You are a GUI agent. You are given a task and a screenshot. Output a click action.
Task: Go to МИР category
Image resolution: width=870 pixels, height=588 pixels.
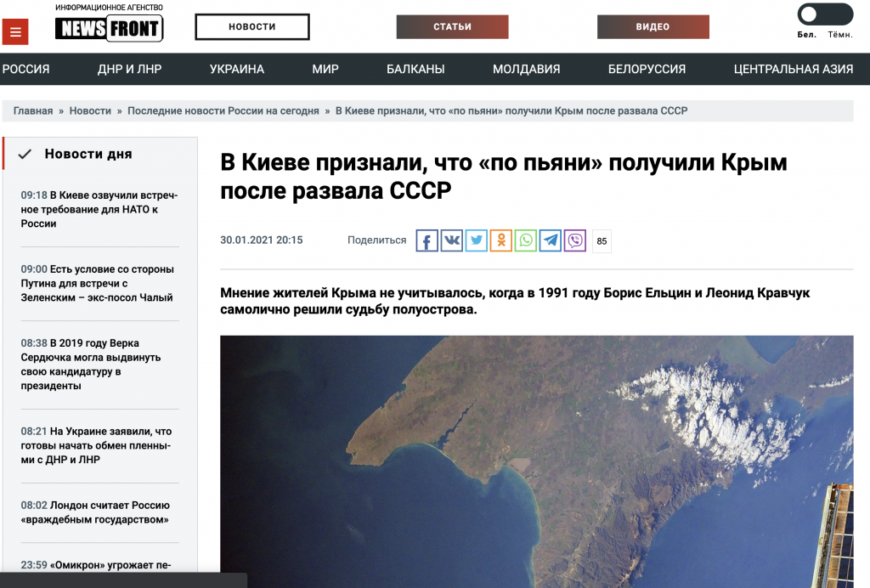pos(325,70)
